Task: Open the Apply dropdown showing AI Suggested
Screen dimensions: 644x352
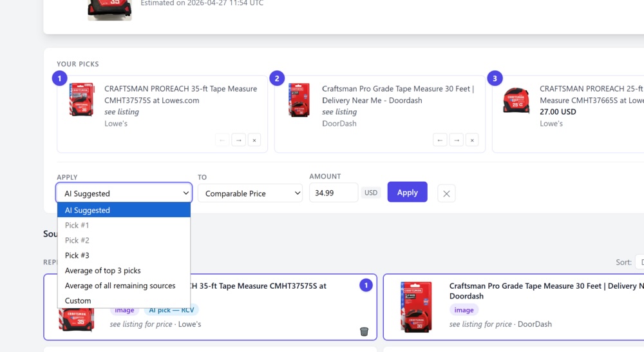Action: [x=124, y=193]
